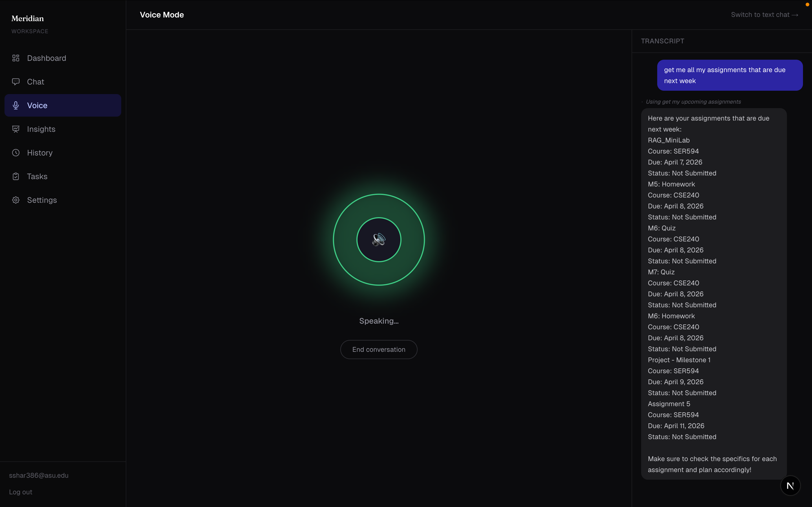
Task: Click the Chat bubble icon
Action: (16, 82)
